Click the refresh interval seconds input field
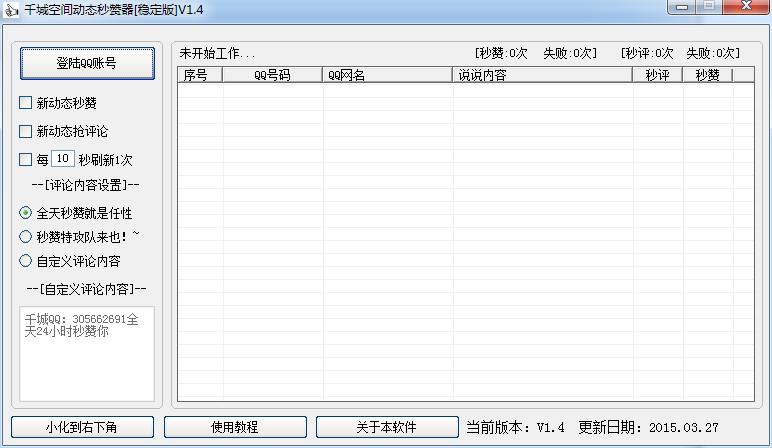This screenshot has height=448, width=772. [x=62, y=159]
